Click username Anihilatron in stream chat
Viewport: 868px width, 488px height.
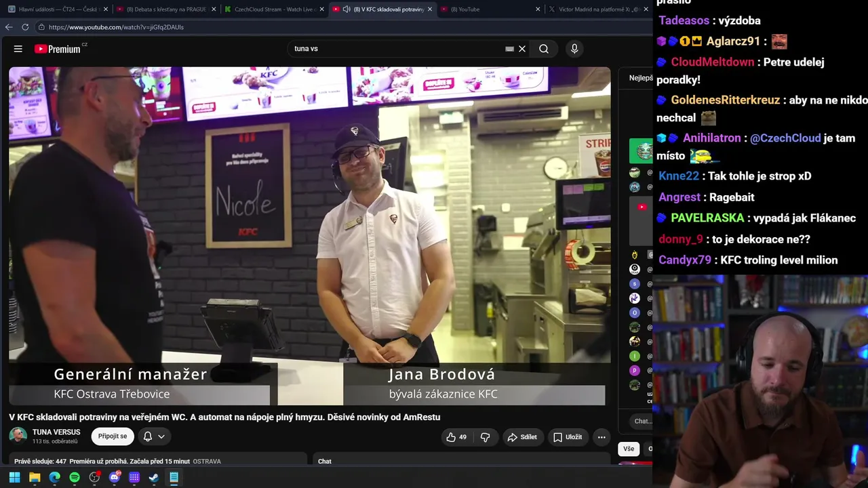[712, 138]
